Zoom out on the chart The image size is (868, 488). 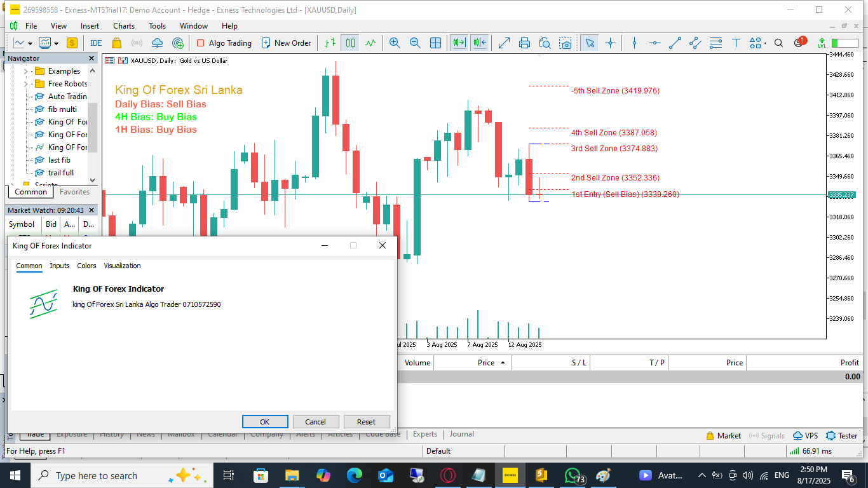[x=415, y=43]
